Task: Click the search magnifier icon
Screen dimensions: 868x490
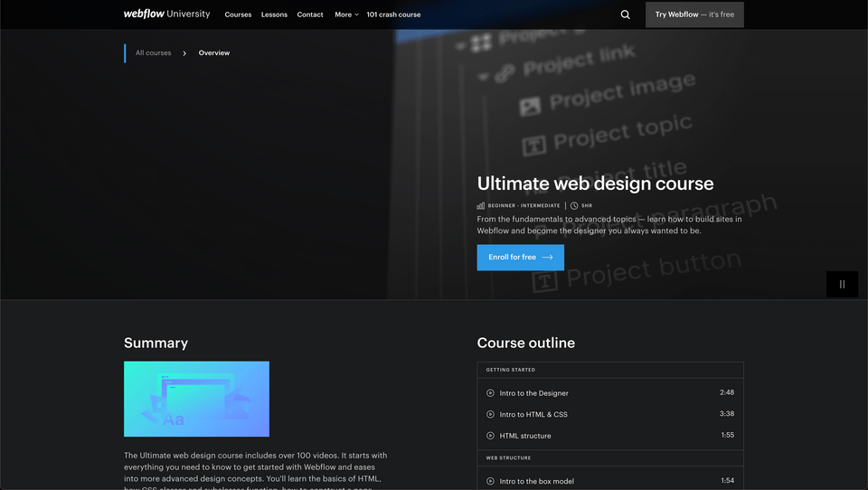Action: point(625,14)
